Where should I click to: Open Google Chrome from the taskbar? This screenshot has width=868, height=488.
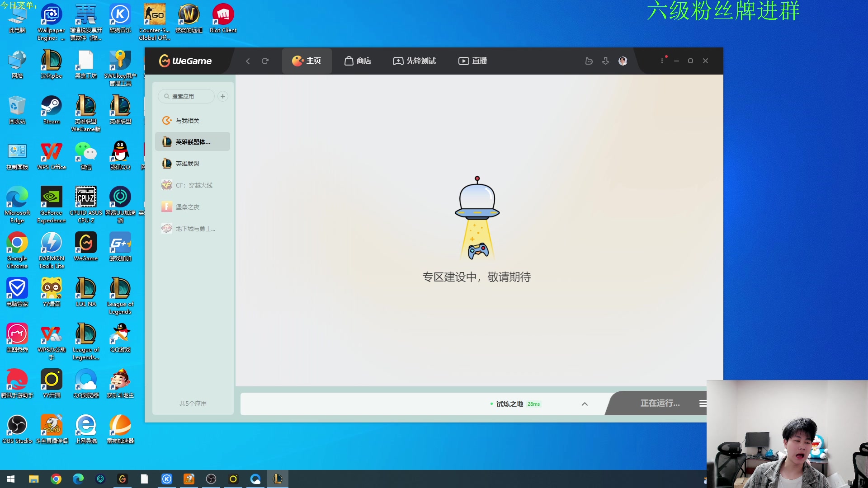coord(56,479)
